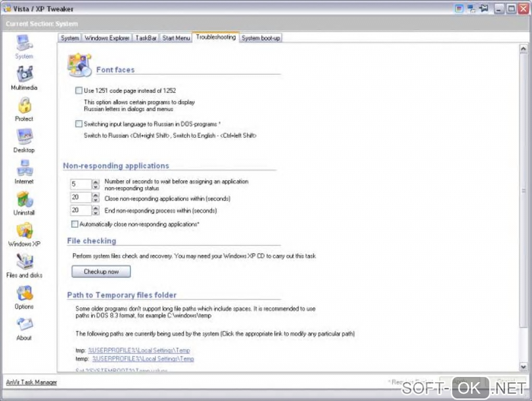This screenshot has height=401, width=532.
Task: Switch to the System tab
Action: click(70, 38)
